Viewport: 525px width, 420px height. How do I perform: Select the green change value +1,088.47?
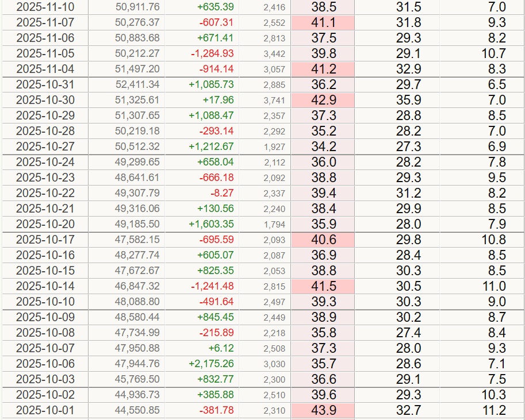(211, 115)
